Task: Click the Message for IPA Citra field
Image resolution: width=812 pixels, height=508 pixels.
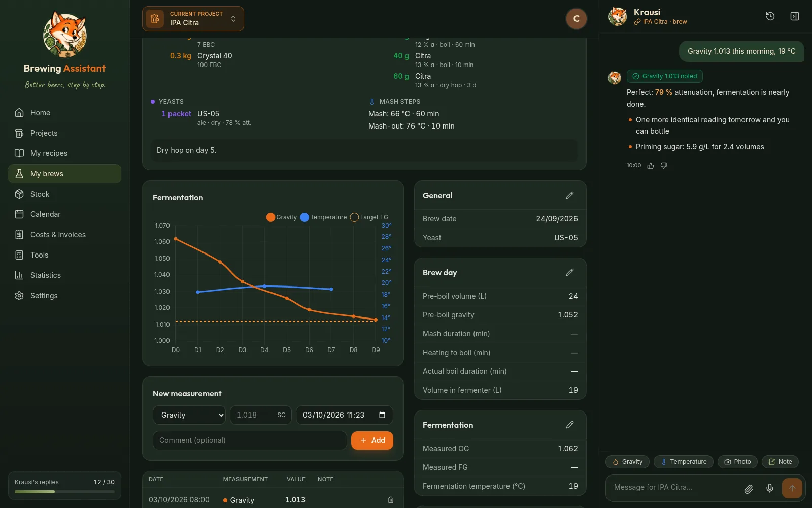Action: [x=675, y=487]
